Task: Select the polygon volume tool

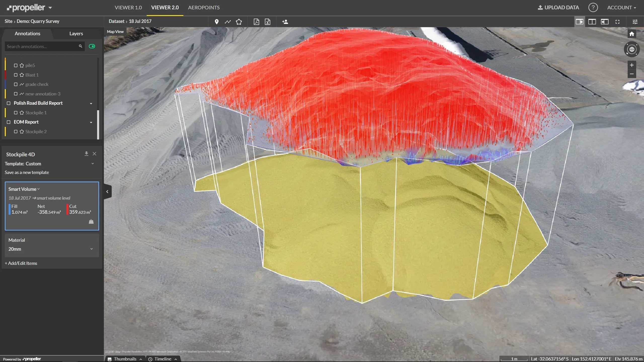Action: coord(239,22)
